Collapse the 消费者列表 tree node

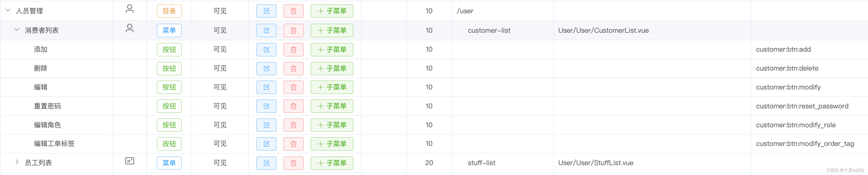(17, 30)
